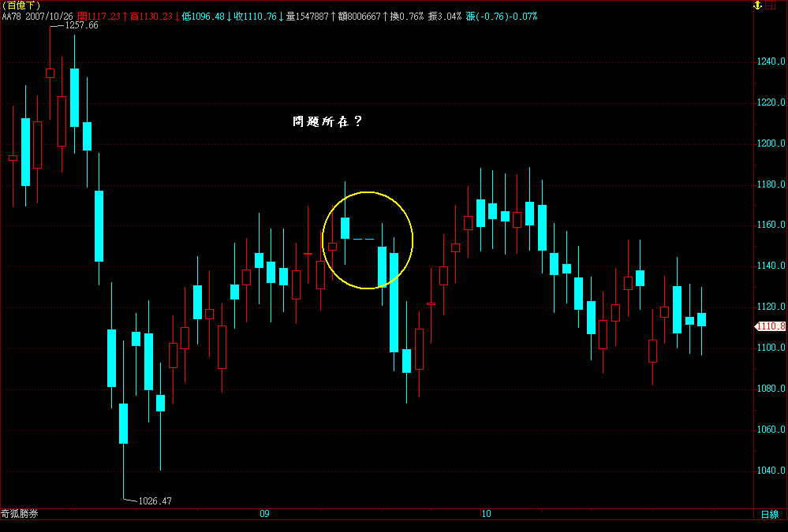Click the volume value 量1547887

tap(307, 16)
